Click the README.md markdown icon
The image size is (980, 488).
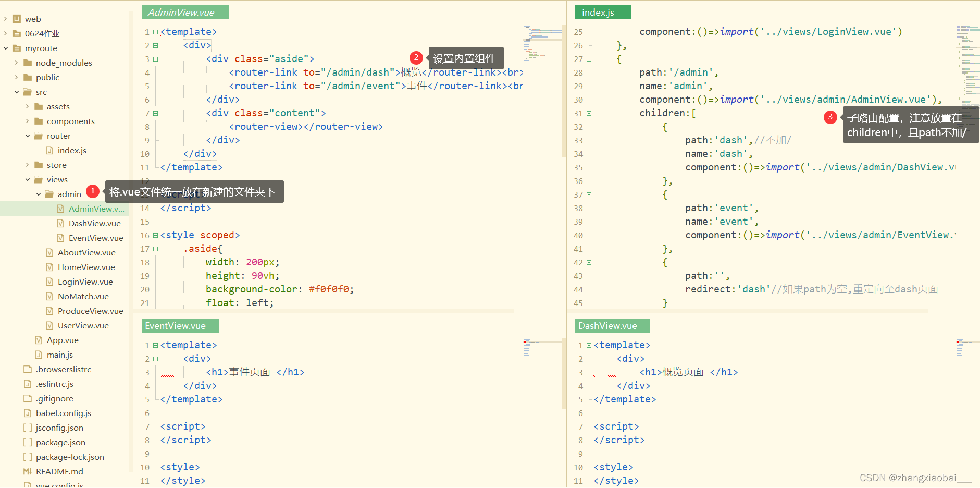(x=28, y=471)
